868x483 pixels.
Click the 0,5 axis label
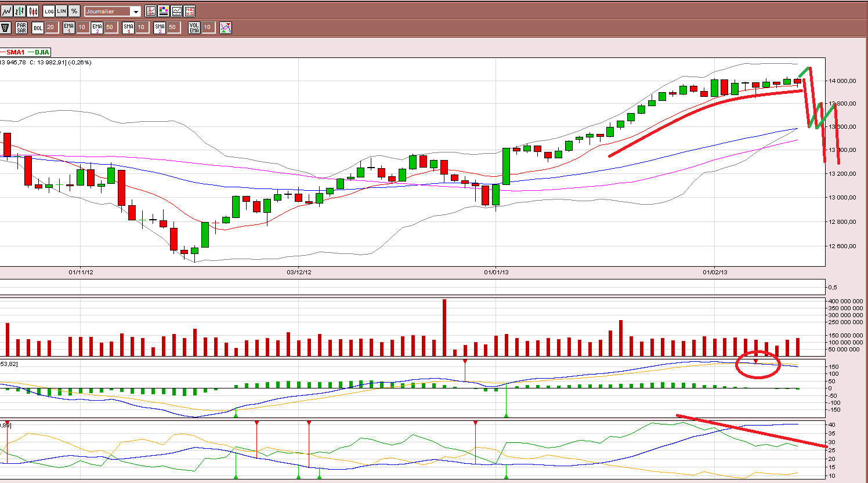tap(832, 288)
